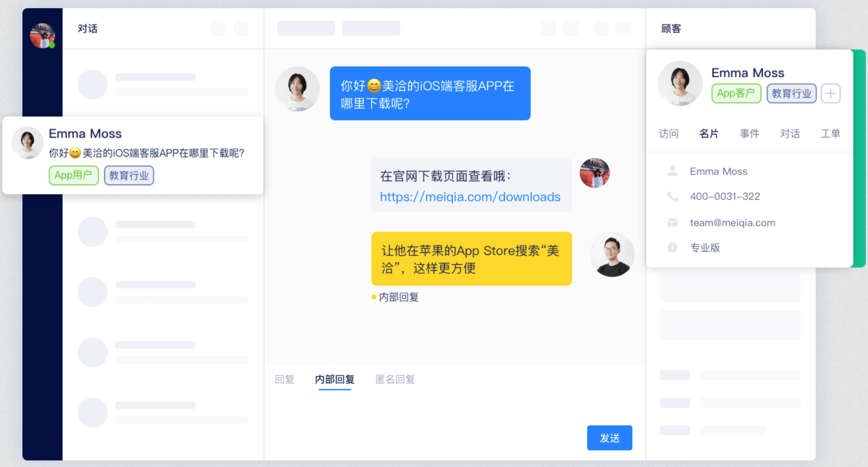Click Emma Moss avatar next to blue message
Image resolution: width=868 pixels, height=467 pixels.
(x=297, y=89)
